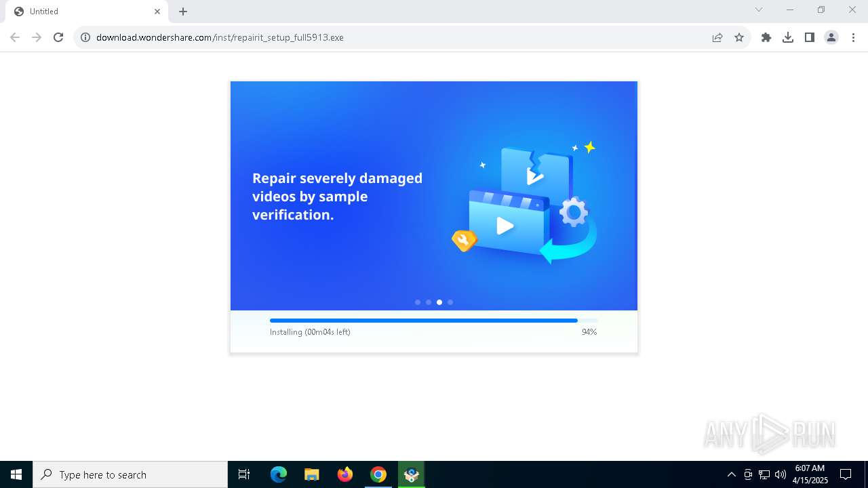Open Task View on the taskbar
Viewport: 868px width, 488px height.
point(244,474)
